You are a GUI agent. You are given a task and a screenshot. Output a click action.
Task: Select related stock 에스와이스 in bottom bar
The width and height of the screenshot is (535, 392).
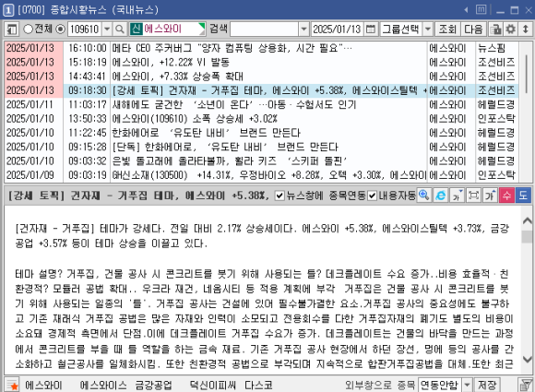(103, 386)
